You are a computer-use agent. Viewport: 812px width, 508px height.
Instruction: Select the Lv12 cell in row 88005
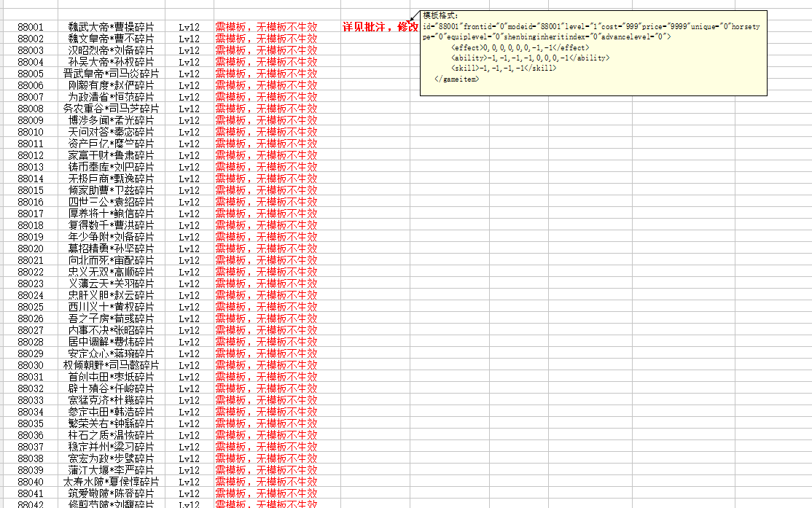189,74
